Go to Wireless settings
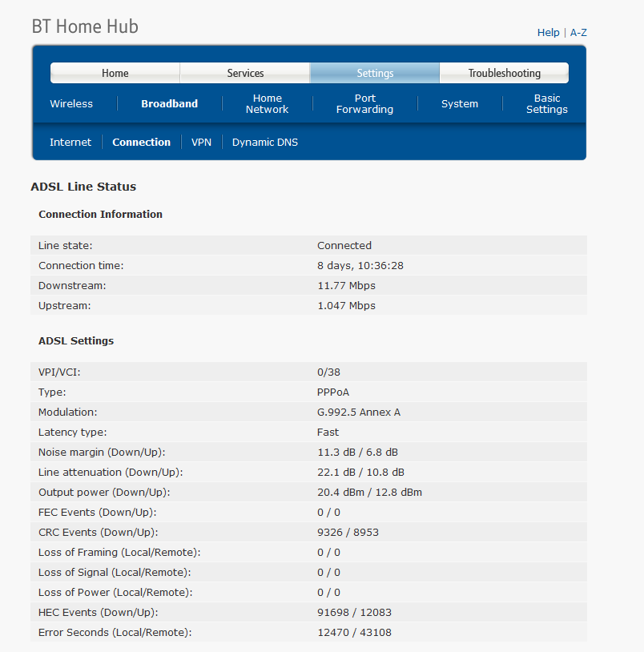 71,103
